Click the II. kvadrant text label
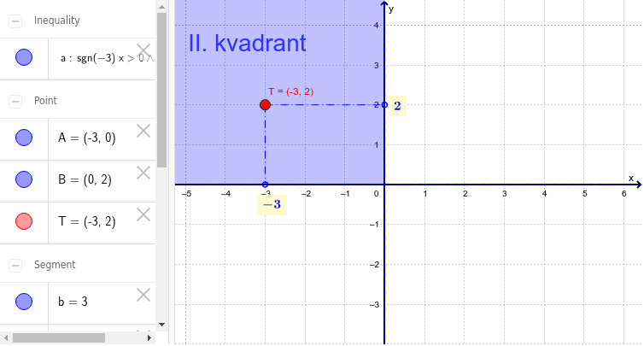 coord(247,44)
